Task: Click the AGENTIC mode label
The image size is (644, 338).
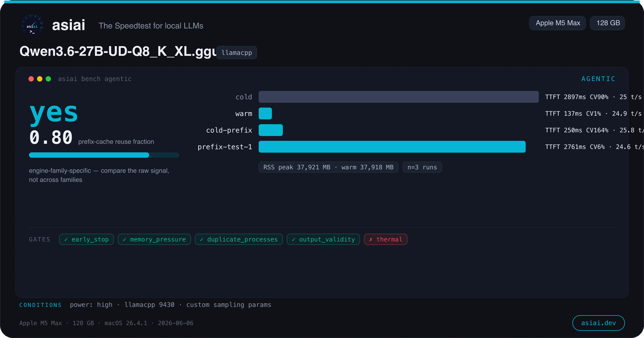Action: (x=598, y=79)
